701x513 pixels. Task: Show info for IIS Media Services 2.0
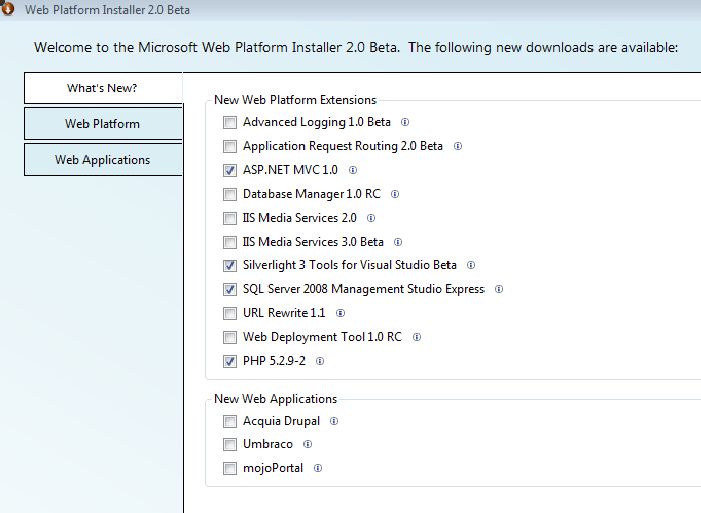click(371, 218)
